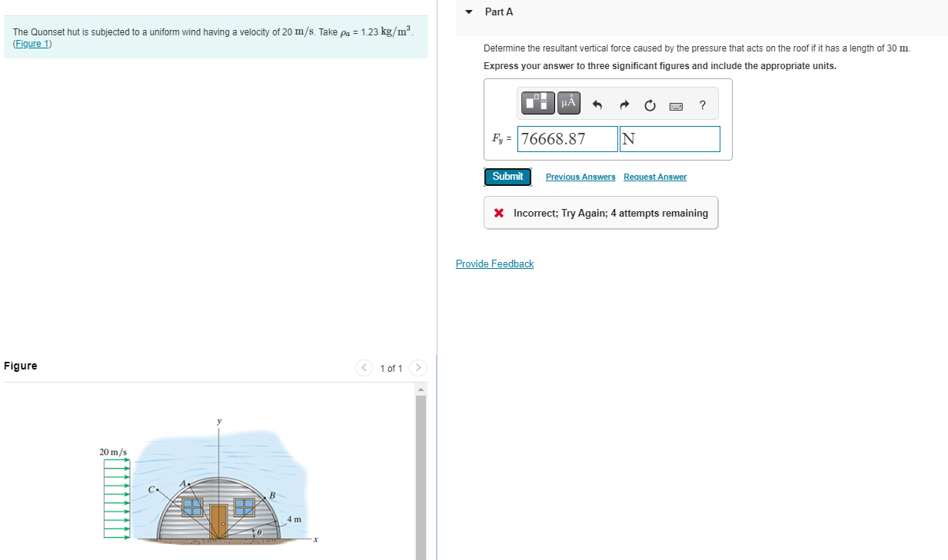
Task: Click the units field containing N
Action: click(670, 139)
